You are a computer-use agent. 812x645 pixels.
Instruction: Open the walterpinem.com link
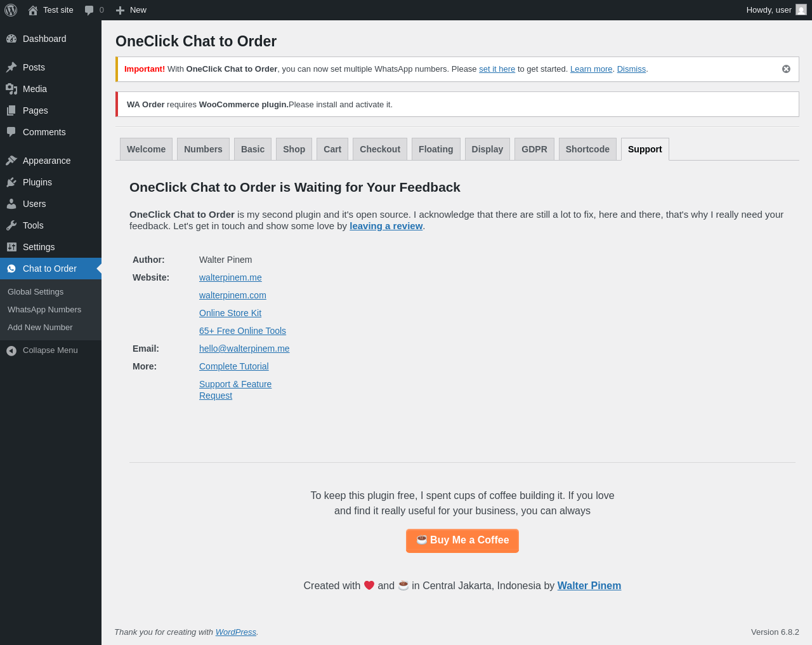click(x=233, y=295)
